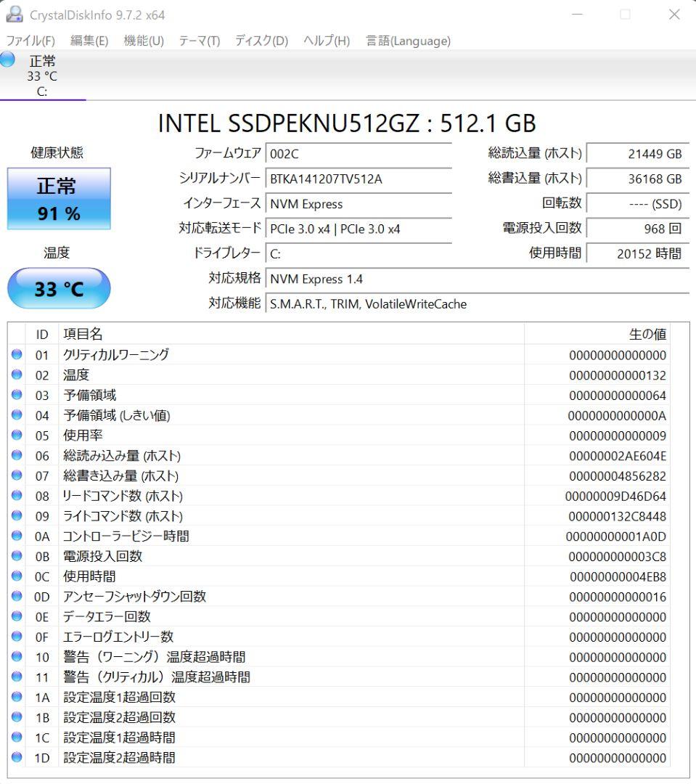Open the テーマ(T) menu
Screen dimensions: 696x784
coord(200,41)
